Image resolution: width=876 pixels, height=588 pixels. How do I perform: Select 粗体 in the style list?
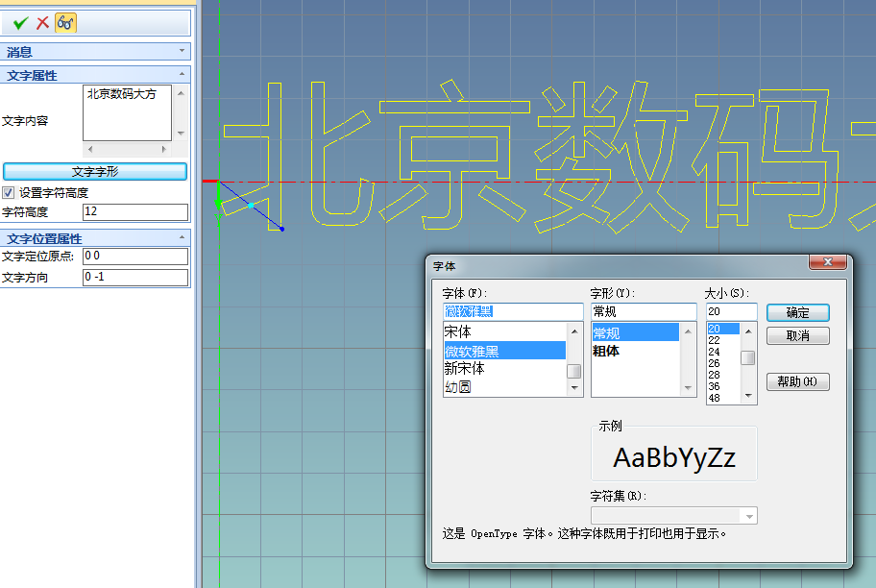pos(635,351)
